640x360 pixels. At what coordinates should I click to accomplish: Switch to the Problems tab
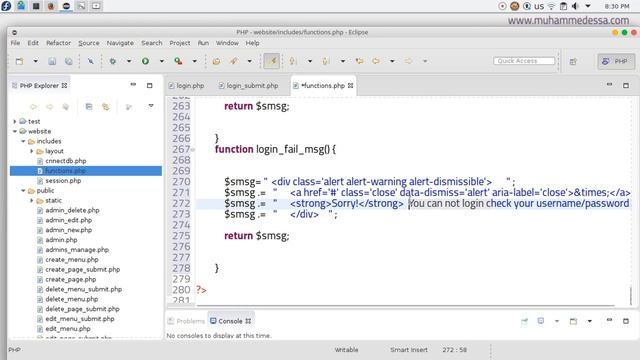click(x=186, y=321)
